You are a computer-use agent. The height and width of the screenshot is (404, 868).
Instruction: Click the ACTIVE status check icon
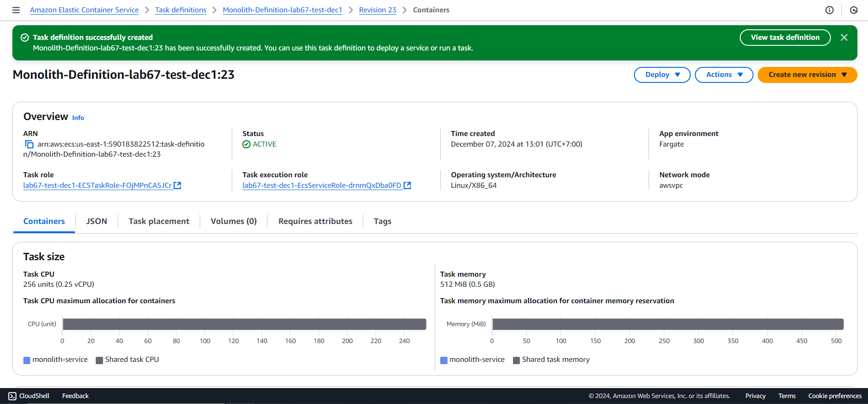246,144
